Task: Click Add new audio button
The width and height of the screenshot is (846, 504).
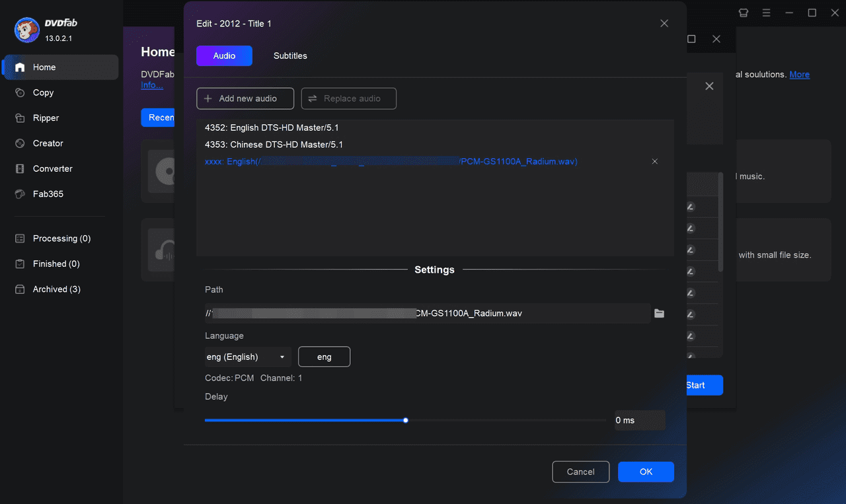Action: point(245,98)
